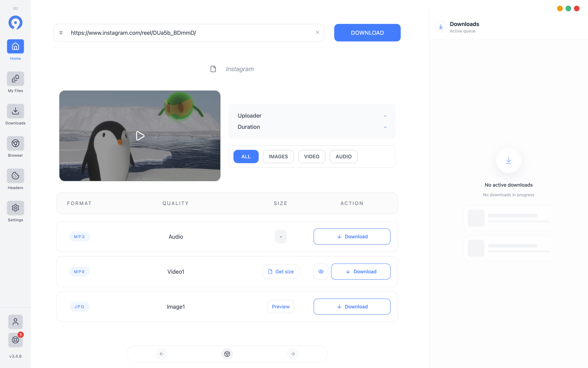
Task: Click the JPG format badge
Action: [79, 307]
